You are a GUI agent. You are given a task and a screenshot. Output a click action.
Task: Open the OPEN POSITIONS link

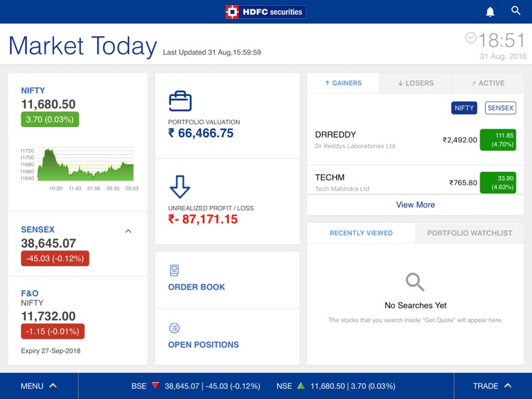(204, 344)
